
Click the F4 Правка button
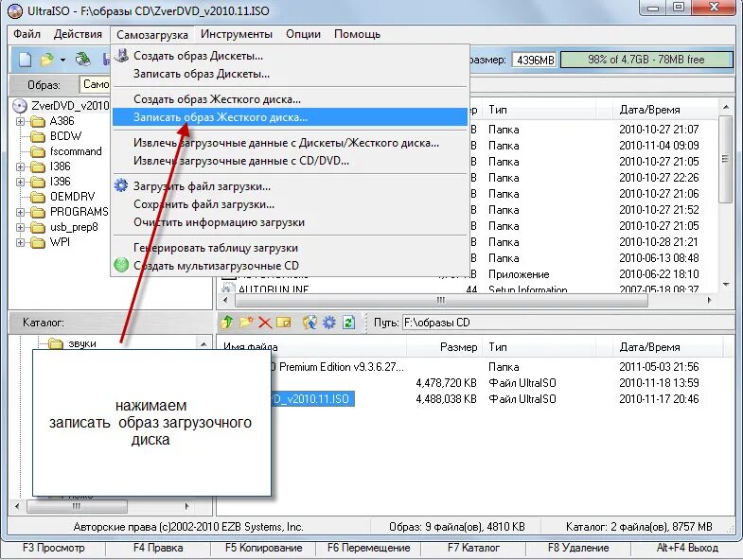(158, 548)
